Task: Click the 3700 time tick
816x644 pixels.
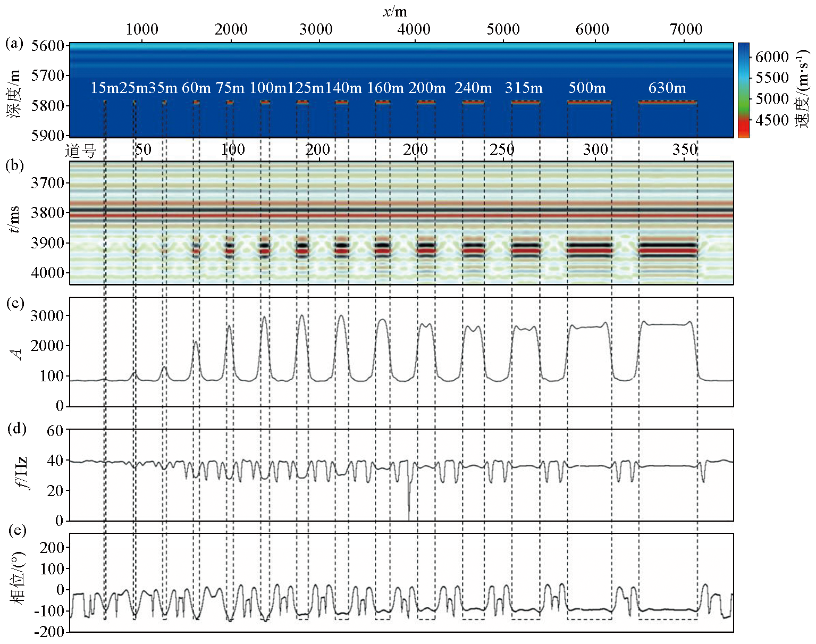Action: pos(48,183)
